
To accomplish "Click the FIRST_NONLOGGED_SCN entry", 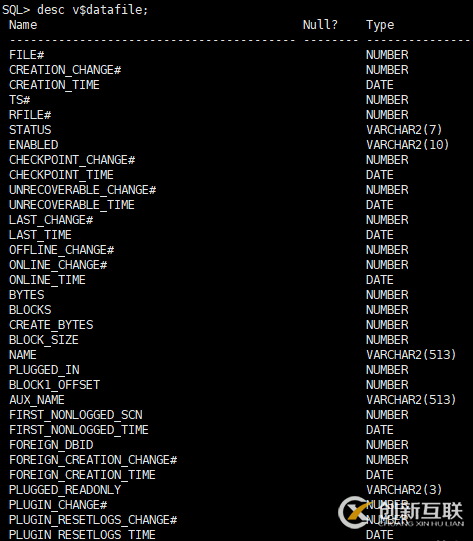I will point(76,415).
